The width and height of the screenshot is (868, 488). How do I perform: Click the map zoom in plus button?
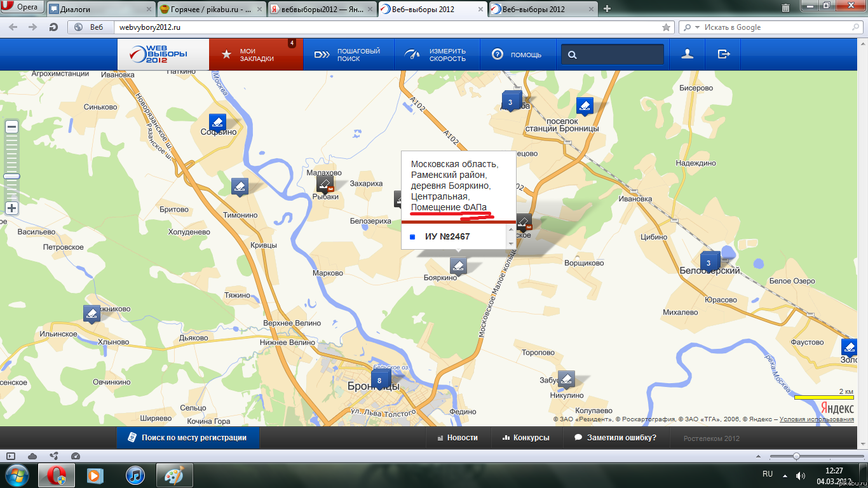coord(11,208)
